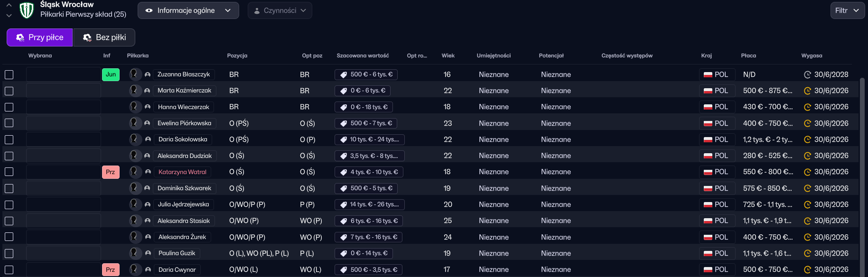Sort the table by the Wiek column header
This screenshot has width=868, height=277.
coord(448,55)
